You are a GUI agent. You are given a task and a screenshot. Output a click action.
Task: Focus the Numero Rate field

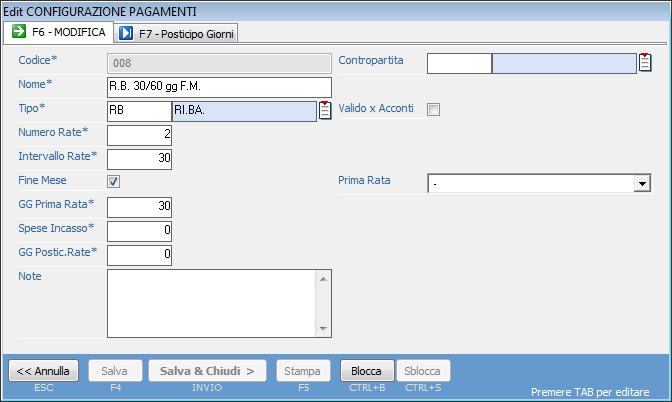click(139, 134)
